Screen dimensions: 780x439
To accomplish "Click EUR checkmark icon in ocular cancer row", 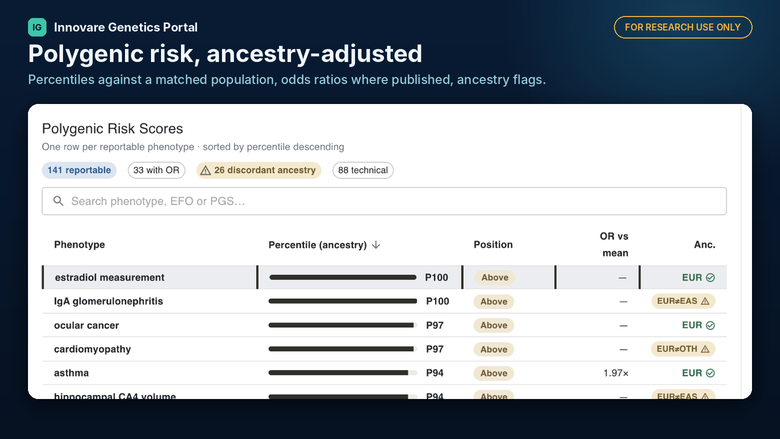I will 710,325.
